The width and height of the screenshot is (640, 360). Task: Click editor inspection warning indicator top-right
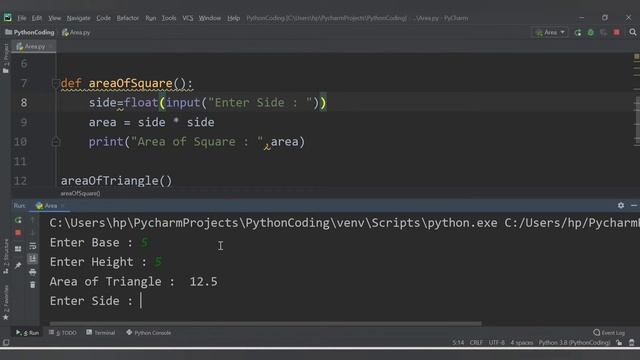point(636,56)
